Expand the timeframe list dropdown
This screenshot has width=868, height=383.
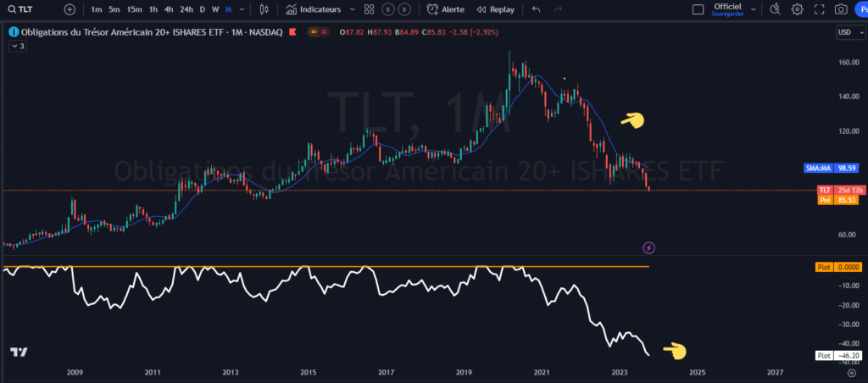coord(241,9)
